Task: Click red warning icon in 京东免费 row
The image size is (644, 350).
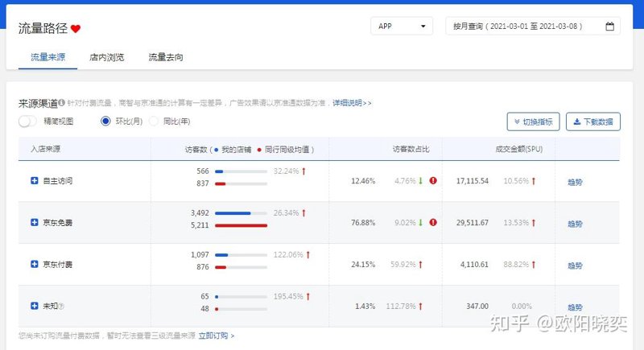Action: click(x=433, y=222)
